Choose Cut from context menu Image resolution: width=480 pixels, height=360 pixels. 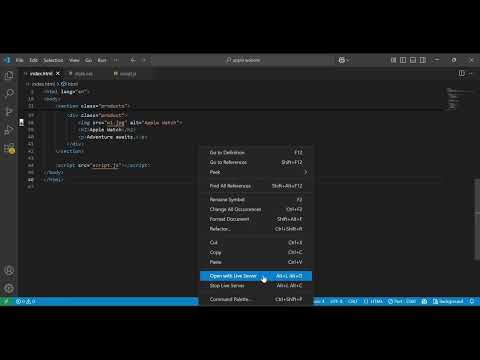256,242
